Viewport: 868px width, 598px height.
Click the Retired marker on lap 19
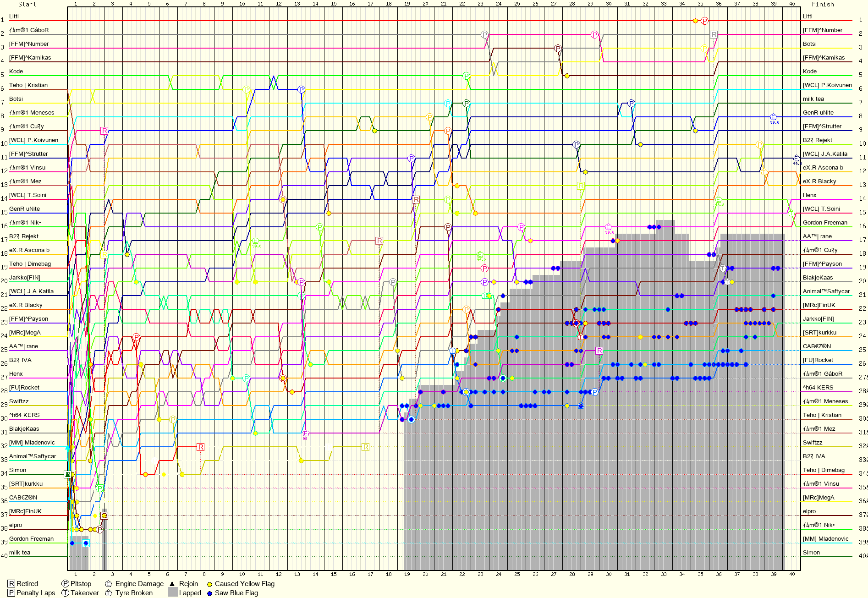point(416,199)
